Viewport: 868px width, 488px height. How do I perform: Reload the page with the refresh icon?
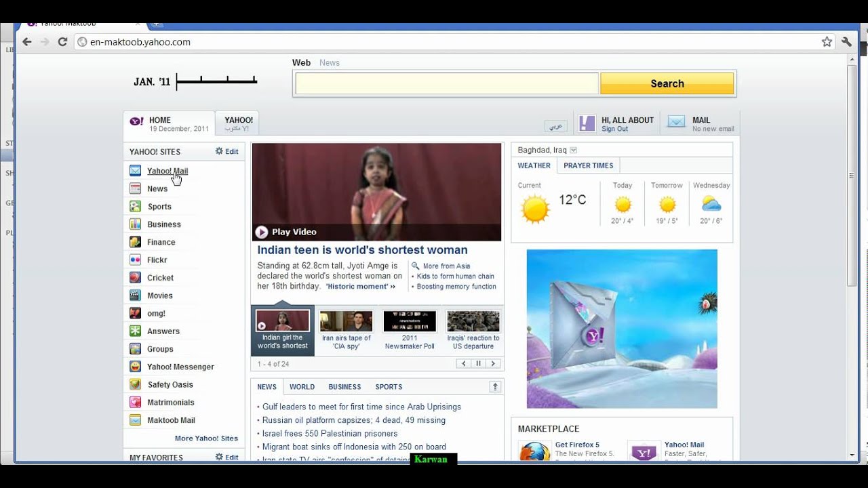point(62,42)
